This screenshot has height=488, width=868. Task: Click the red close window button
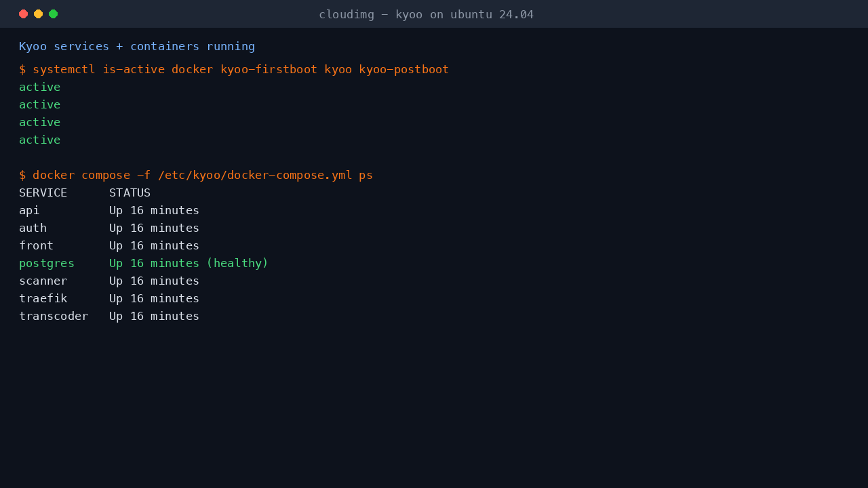24,14
